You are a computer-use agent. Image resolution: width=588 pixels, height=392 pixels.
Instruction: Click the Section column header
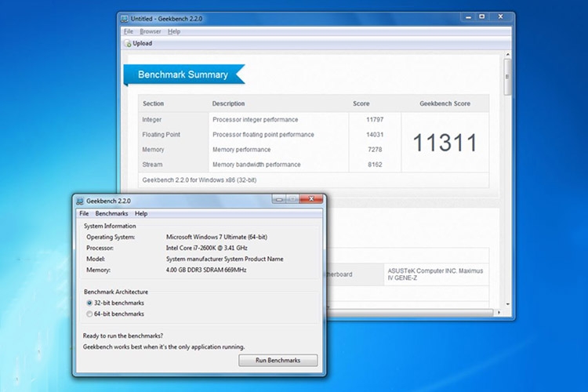(153, 103)
